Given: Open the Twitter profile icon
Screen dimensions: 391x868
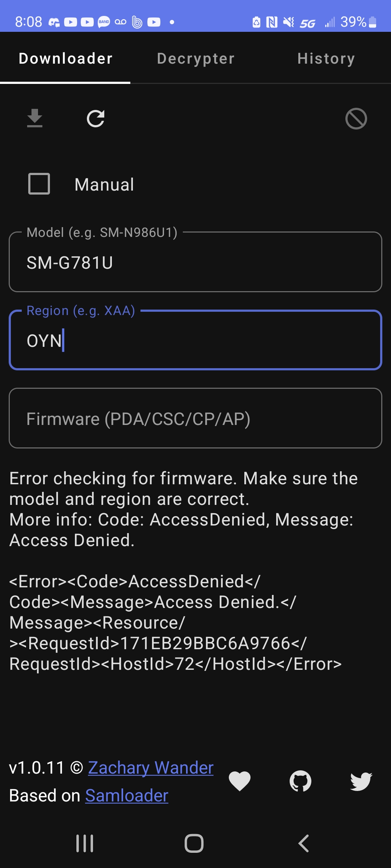Looking at the screenshot, I should click(360, 781).
